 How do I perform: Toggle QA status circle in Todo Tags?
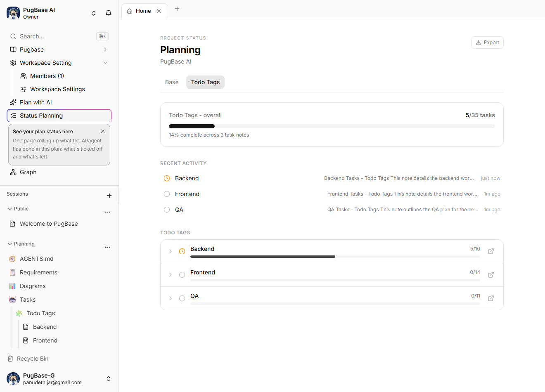click(x=182, y=298)
